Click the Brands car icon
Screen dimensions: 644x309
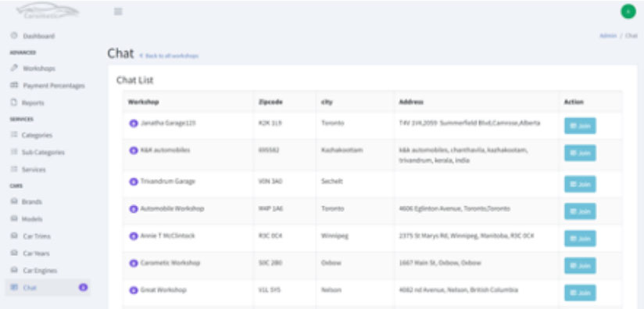point(14,201)
